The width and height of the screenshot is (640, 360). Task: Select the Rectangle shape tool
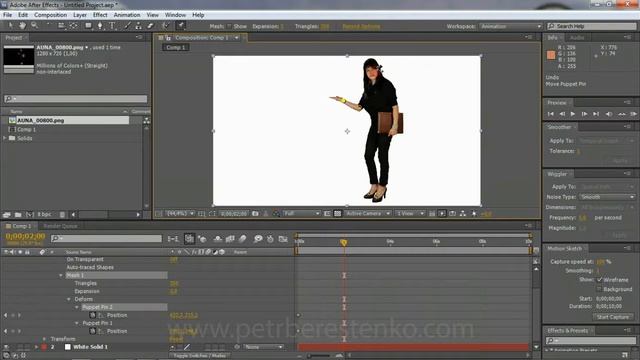point(88,26)
